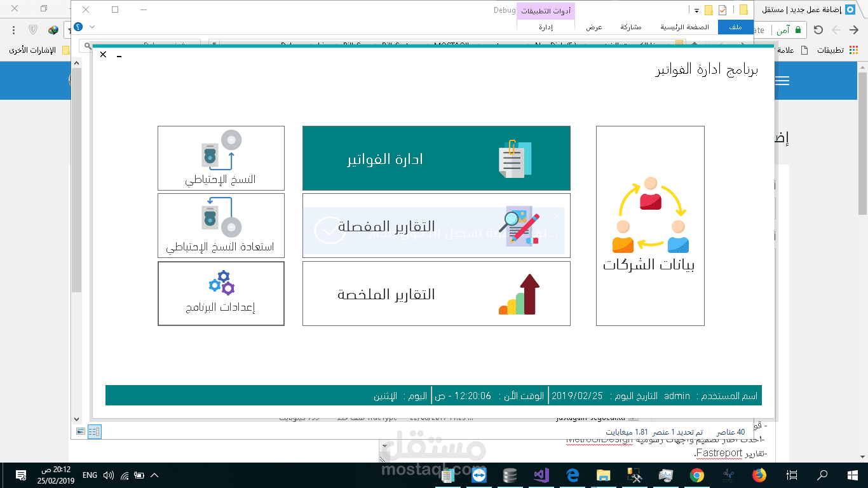Click the backup icon on النسخ الإحتياطي
The height and width of the screenshot is (488, 868).
(221, 151)
